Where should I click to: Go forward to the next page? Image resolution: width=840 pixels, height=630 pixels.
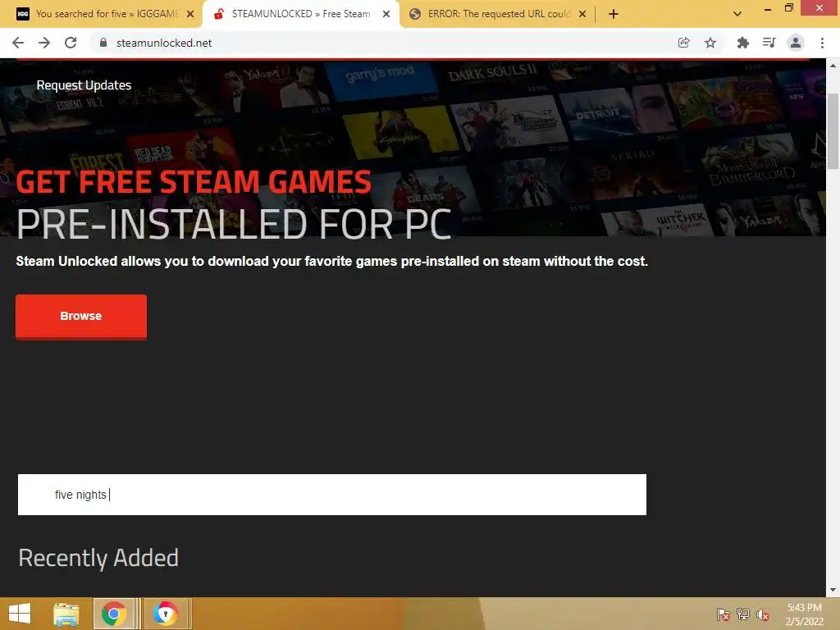(44, 43)
